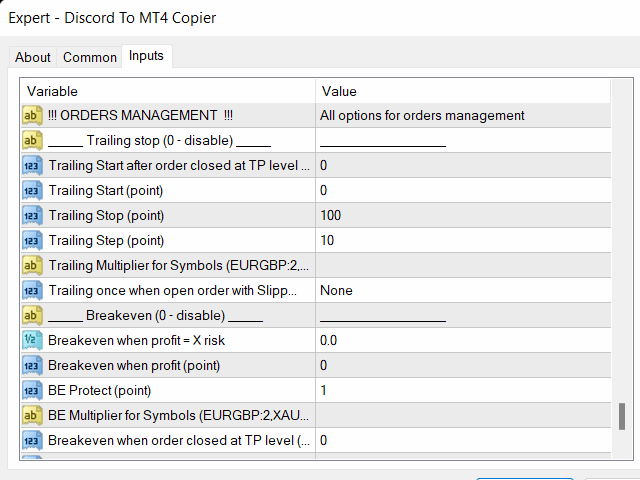Edit BE Protect (point) value 1
This screenshot has height=480, width=640.
(x=463, y=391)
